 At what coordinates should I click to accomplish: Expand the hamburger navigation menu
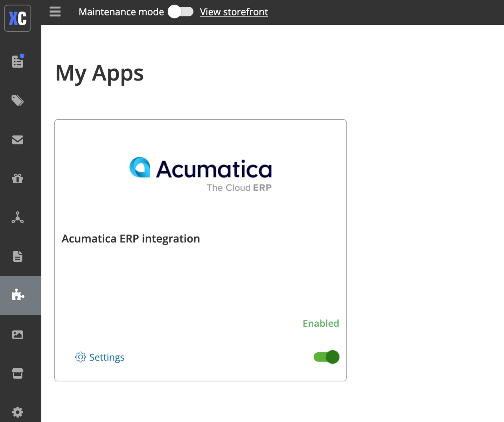pyautogui.click(x=55, y=12)
